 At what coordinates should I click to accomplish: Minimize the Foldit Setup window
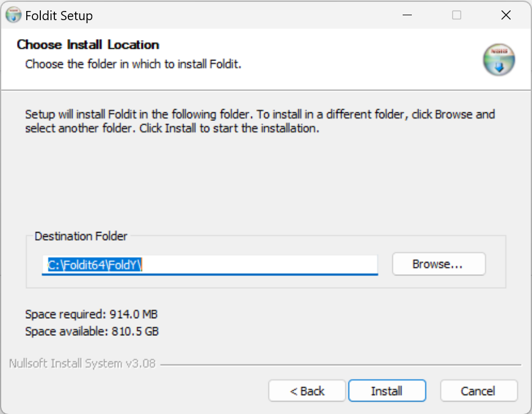point(407,15)
